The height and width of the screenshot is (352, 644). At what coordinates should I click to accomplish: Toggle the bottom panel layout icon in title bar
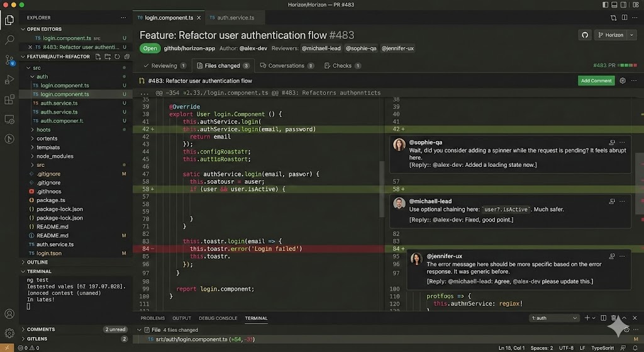(614, 5)
